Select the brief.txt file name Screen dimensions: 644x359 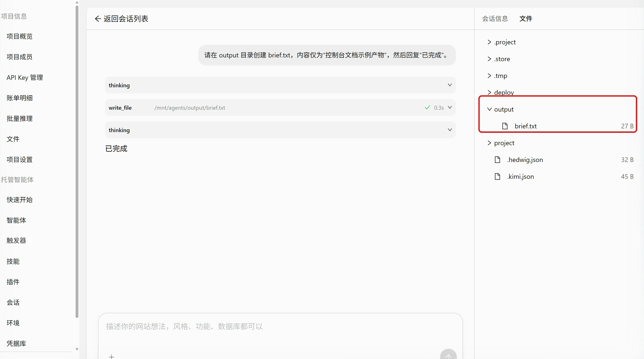pos(525,126)
